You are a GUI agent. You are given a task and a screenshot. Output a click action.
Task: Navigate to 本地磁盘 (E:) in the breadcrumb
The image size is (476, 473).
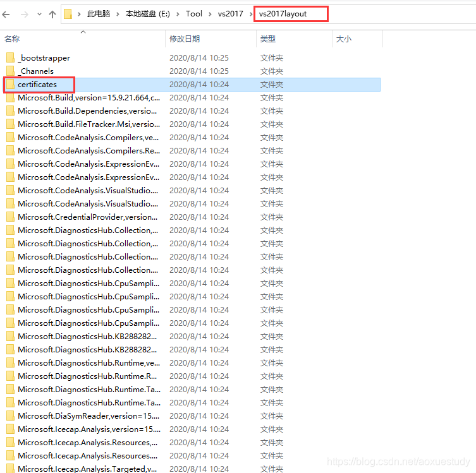click(x=148, y=14)
